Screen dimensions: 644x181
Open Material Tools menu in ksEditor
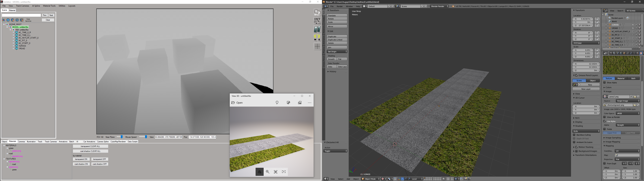click(49, 6)
